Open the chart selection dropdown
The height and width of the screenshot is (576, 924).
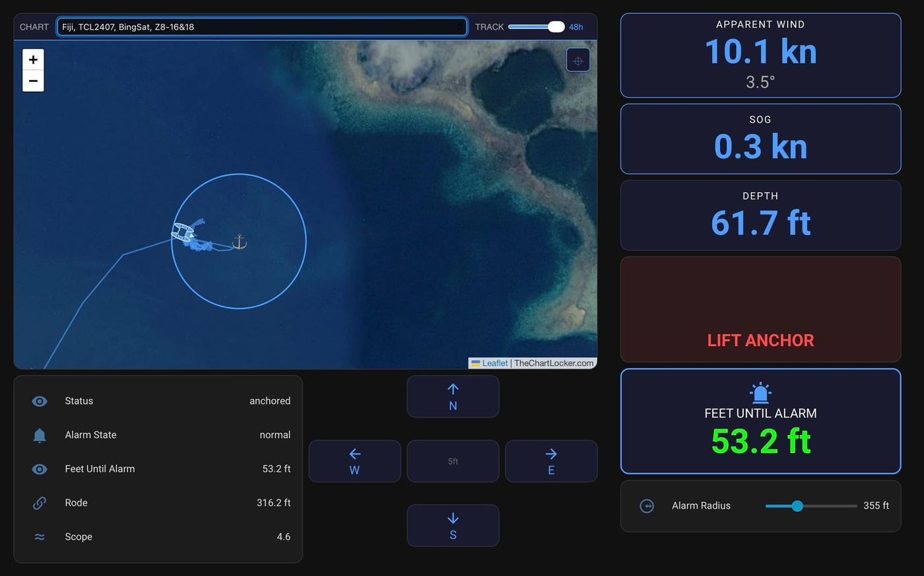[262, 27]
